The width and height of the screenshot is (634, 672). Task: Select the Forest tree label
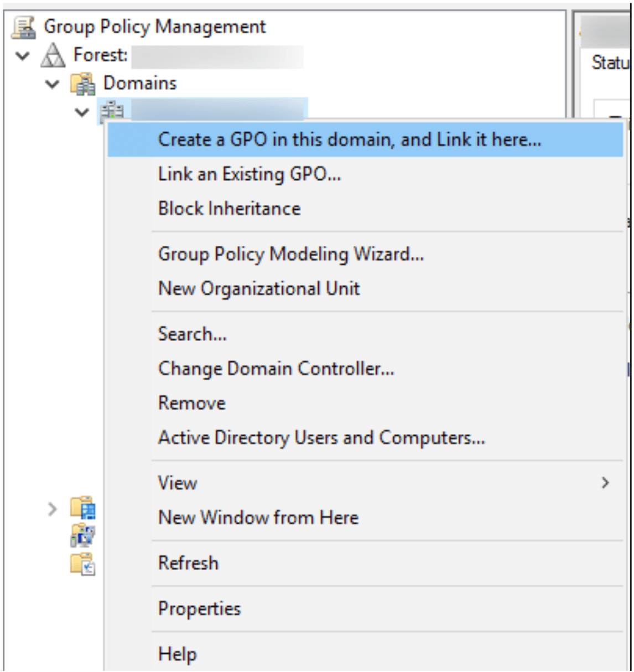[101, 55]
